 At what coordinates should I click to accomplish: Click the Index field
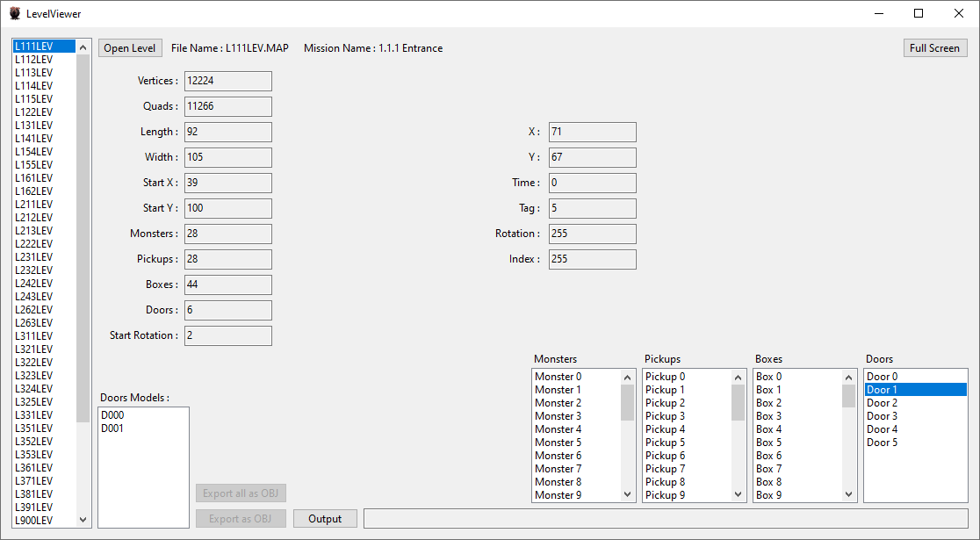point(593,259)
